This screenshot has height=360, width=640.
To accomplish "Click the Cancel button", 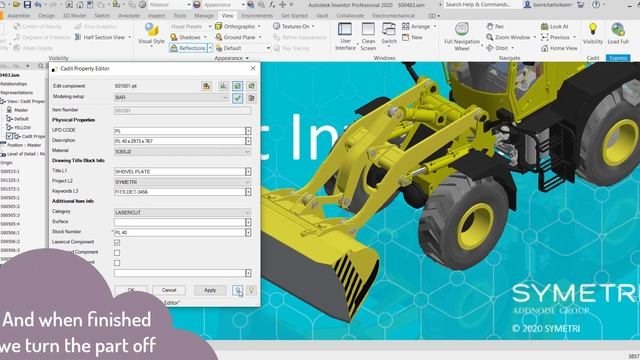I will (169, 290).
